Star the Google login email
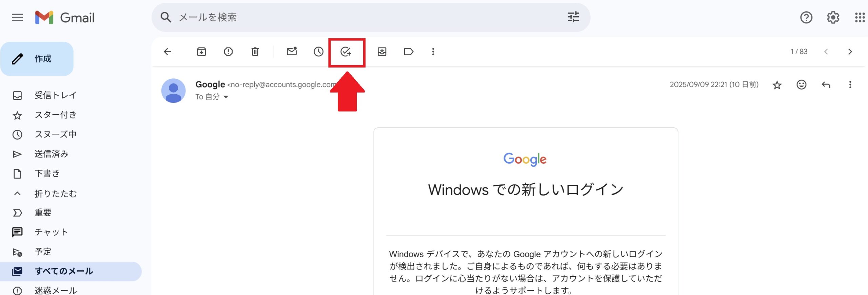The width and height of the screenshot is (868, 295). (x=777, y=85)
